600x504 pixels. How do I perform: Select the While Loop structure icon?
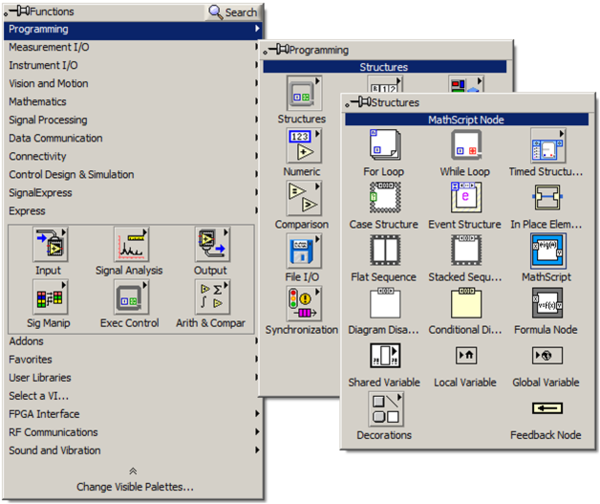pos(466,145)
